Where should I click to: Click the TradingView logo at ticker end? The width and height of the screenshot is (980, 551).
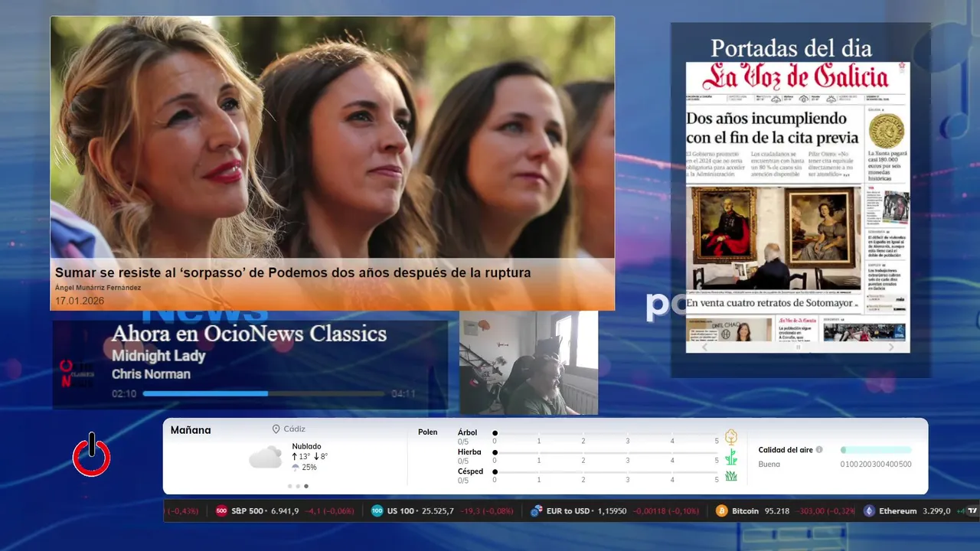coord(972,510)
